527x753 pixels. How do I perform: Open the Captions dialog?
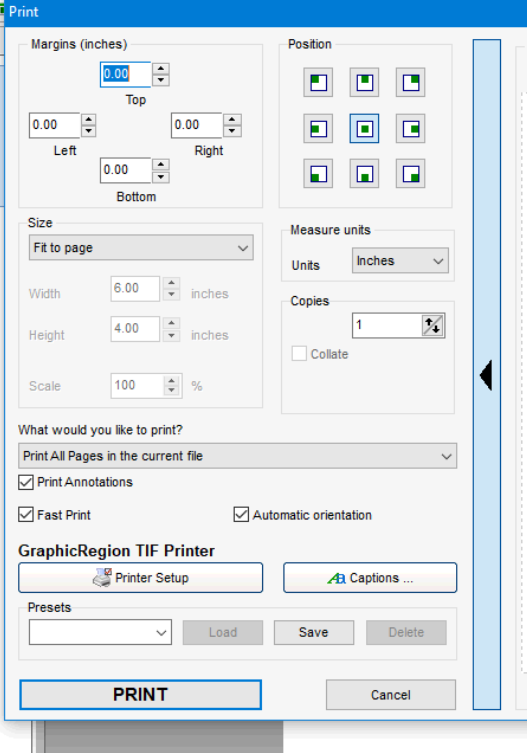(370, 578)
